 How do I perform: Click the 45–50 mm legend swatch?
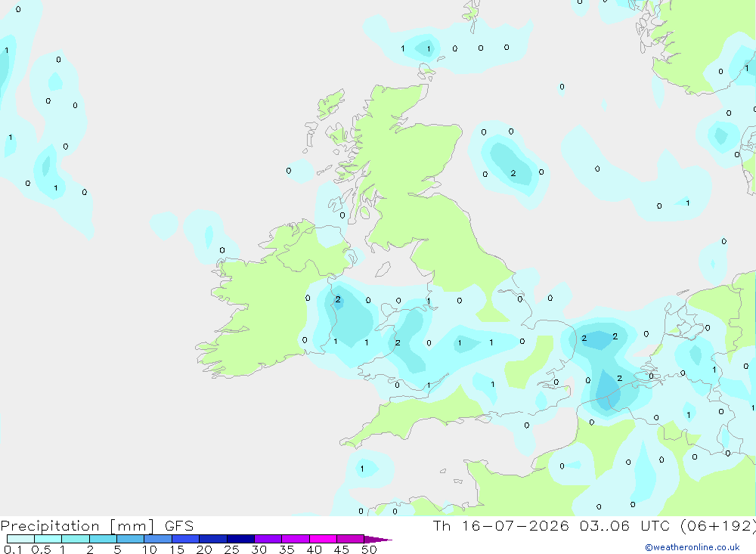[x=351, y=539]
